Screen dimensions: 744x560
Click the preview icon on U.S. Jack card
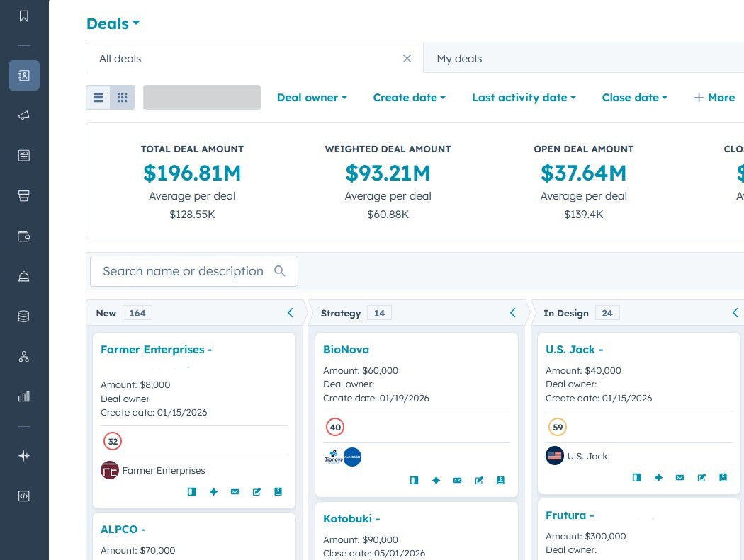[x=636, y=477]
